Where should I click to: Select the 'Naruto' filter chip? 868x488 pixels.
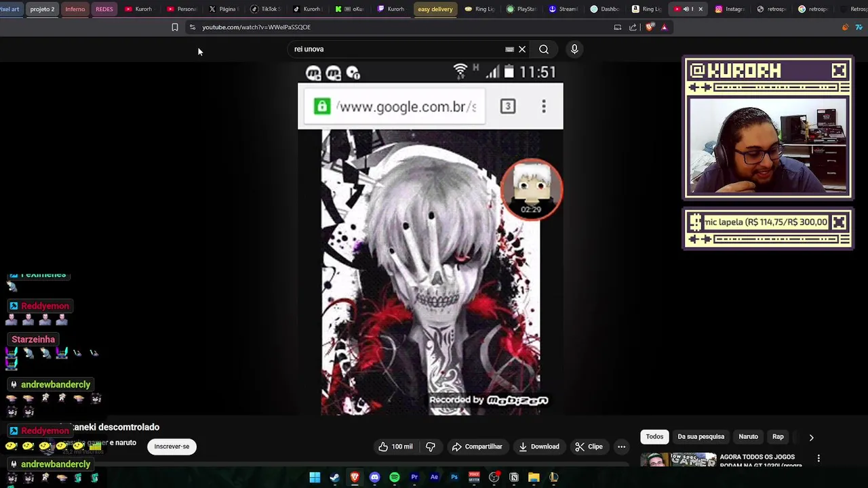coord(748,436)
